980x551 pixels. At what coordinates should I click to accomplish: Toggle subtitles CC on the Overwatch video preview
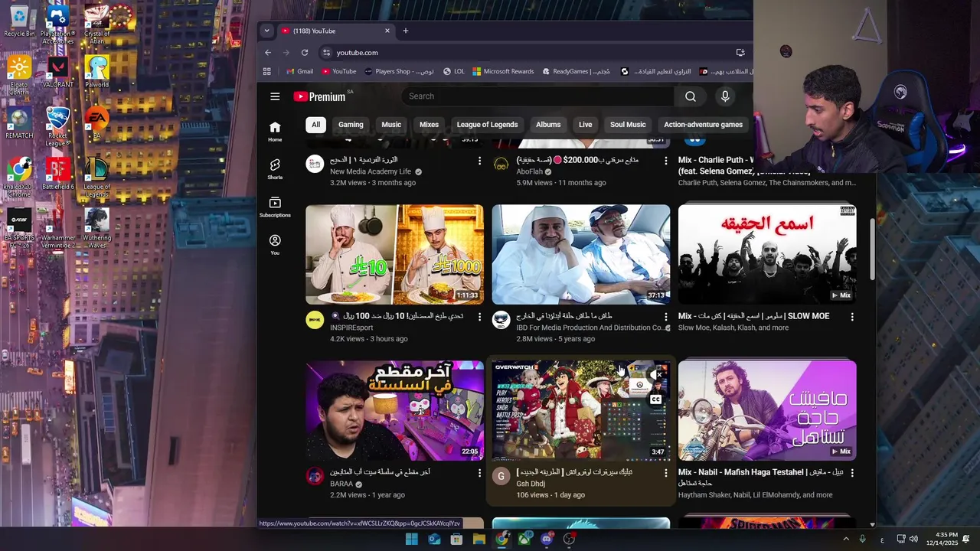pos(656,399)
